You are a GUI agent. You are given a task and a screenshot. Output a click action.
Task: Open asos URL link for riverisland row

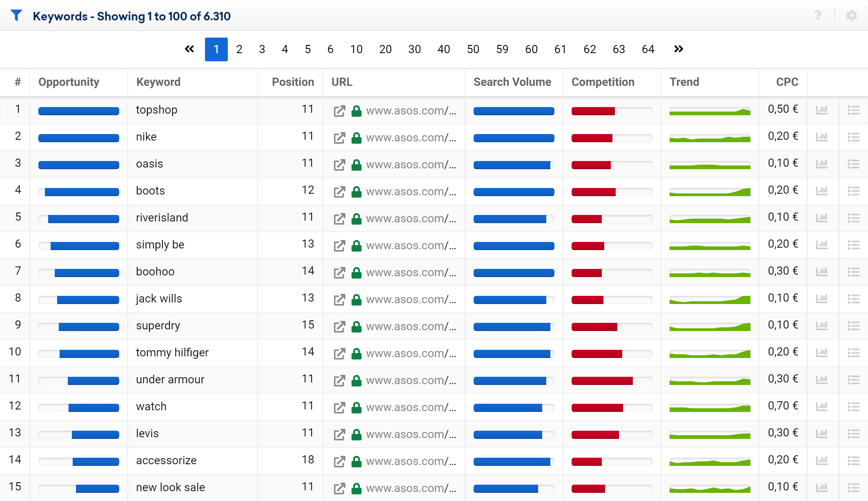tap(411, 219)
